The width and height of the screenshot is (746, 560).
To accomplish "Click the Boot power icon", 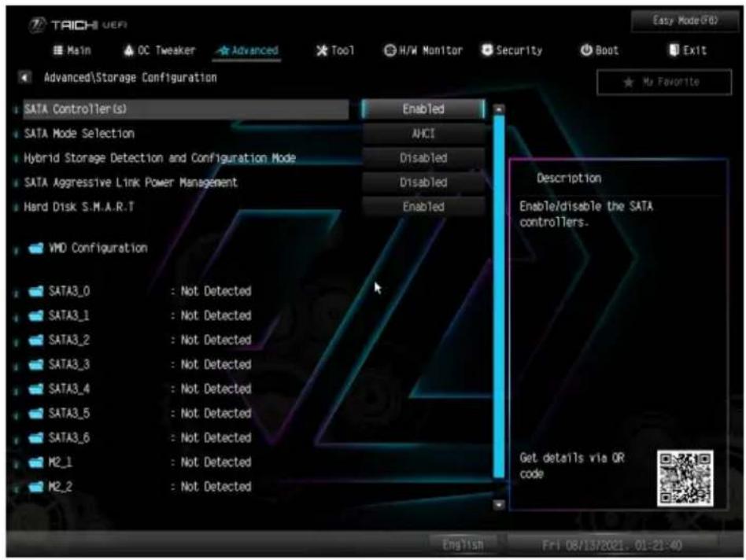I will coord(586,50).
